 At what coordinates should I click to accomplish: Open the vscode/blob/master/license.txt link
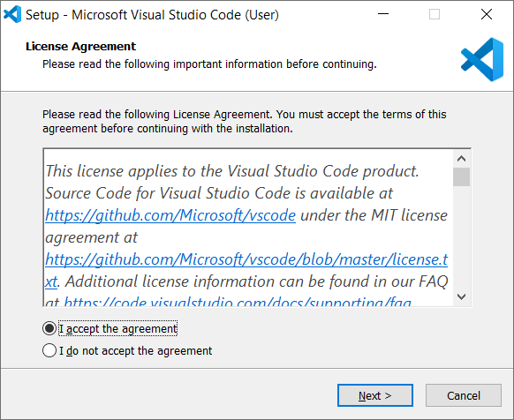pyautogui.click(x=246, y=259)
